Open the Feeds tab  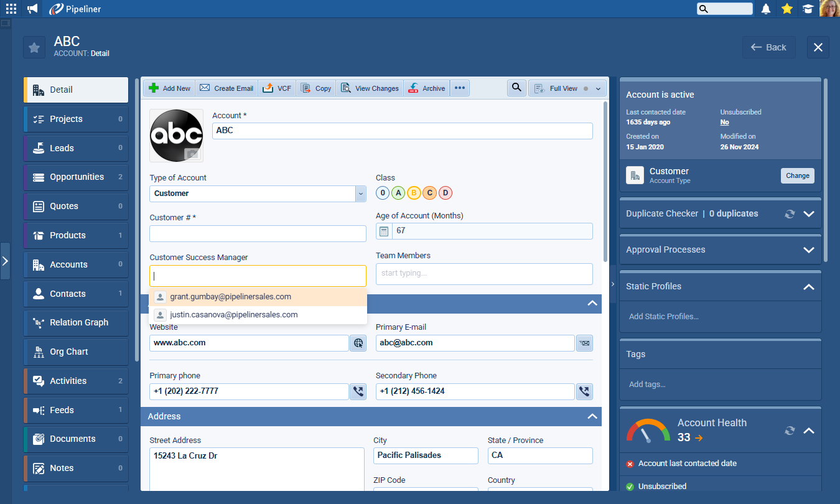76,410
